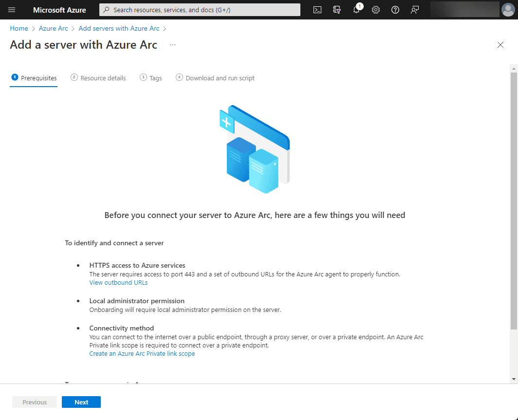The height and width of the screenshot is (420, 518).
Task: Open the Help question mark menu
Action: click(395, 10)
